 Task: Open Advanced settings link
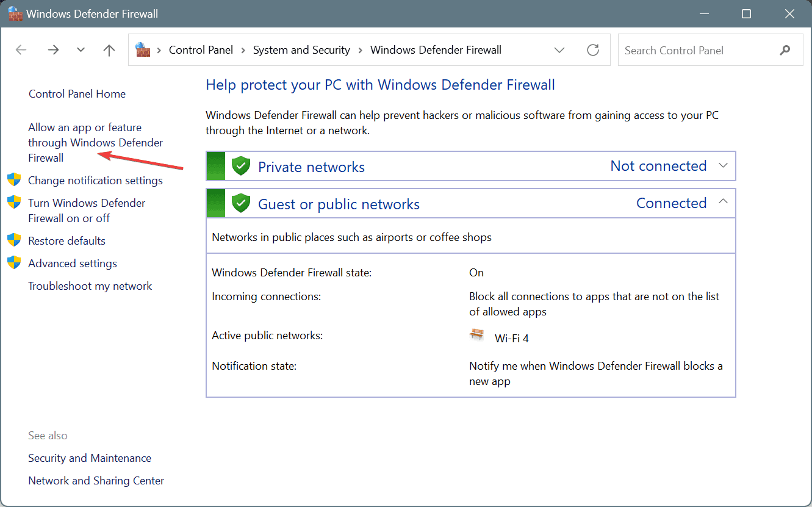point(73,264)
